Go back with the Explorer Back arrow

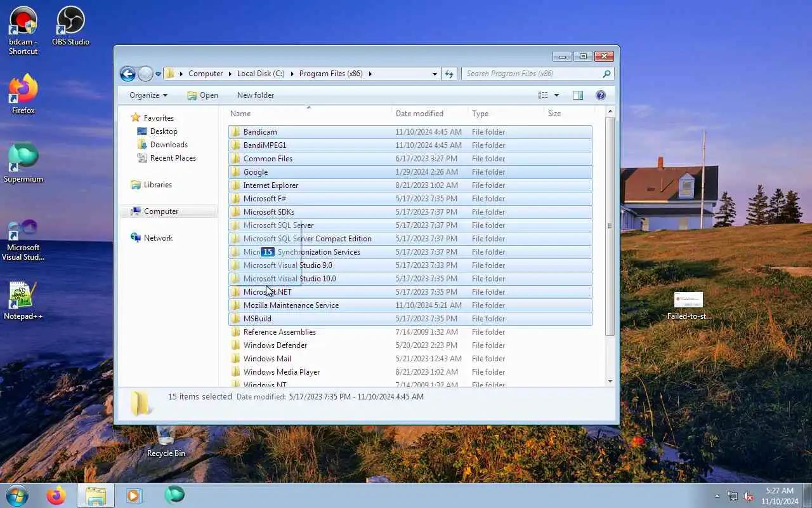pos(128,74)
